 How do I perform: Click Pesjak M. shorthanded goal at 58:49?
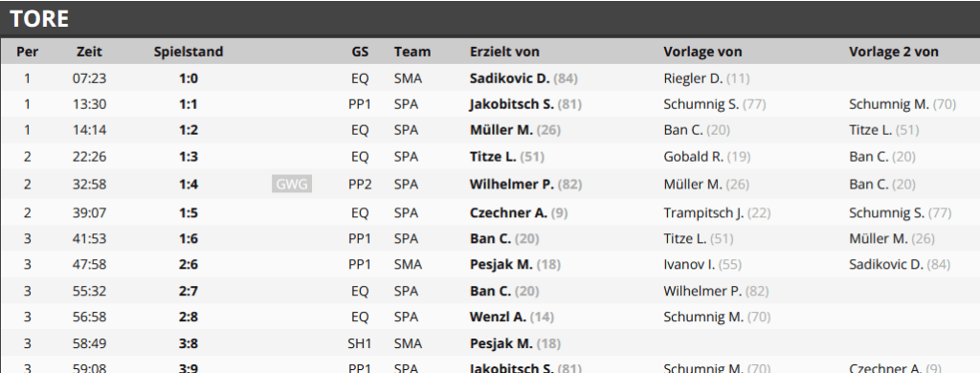(515, 343)
